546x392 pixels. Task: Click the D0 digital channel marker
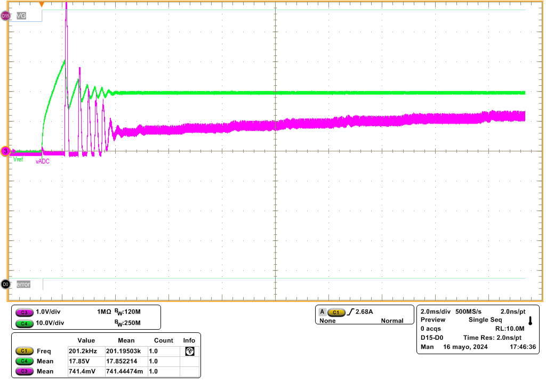click(x=6, y=284)
